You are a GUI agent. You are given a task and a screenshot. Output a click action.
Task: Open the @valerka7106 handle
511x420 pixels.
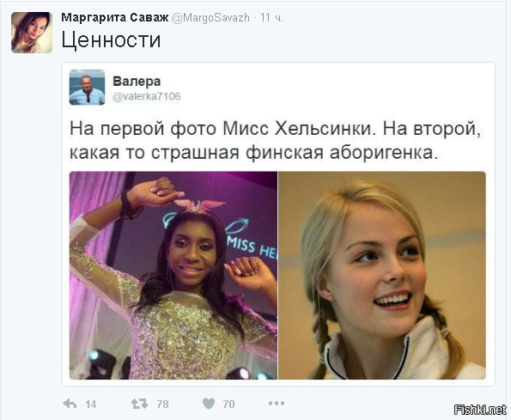146,96
